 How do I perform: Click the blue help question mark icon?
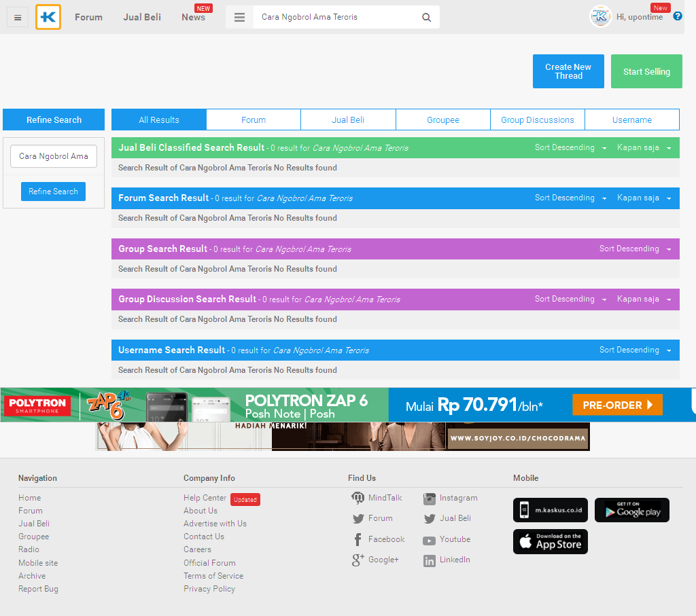coord(678,16)
